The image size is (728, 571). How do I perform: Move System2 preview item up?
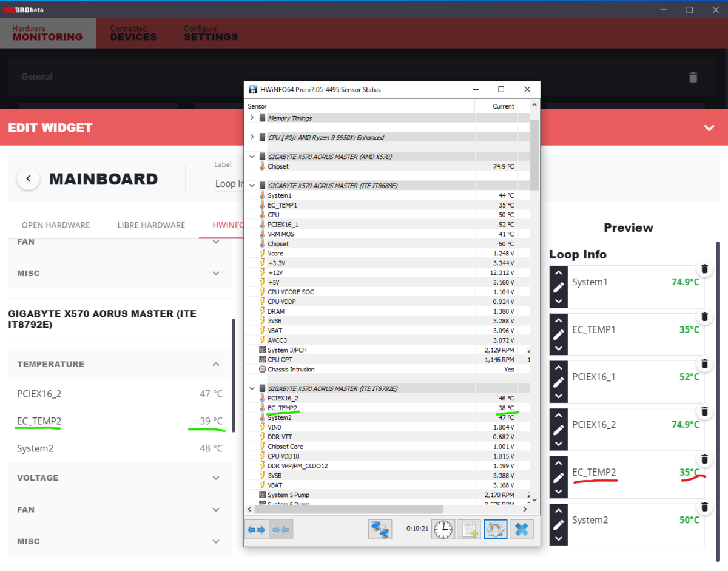(559, 510)
